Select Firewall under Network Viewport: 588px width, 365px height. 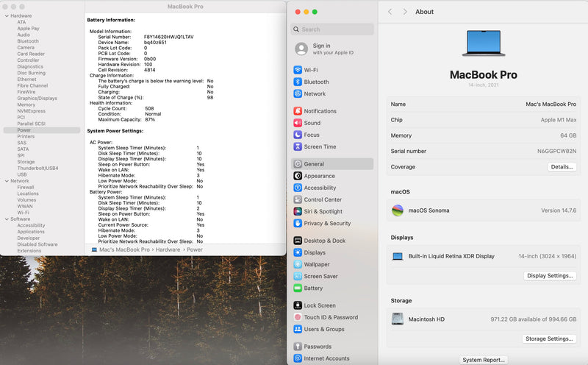click(x=26, y=187)
